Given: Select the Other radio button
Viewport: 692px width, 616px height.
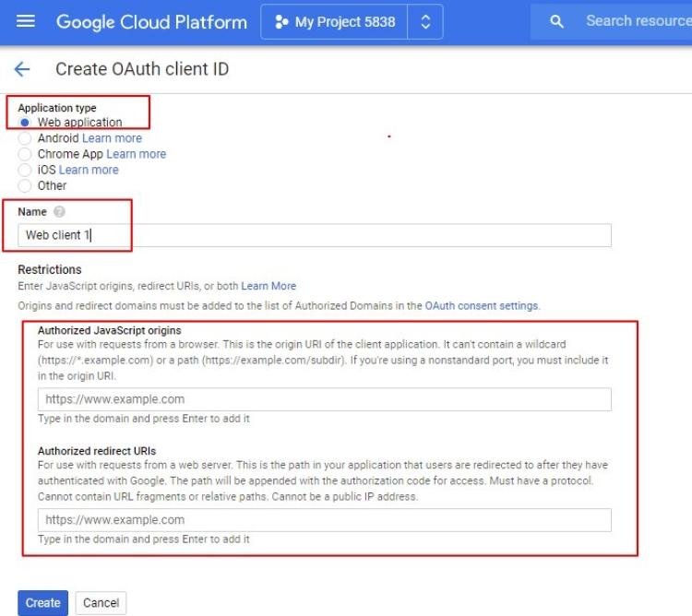Looking at the screenshot, I should (x=25, y=185).
